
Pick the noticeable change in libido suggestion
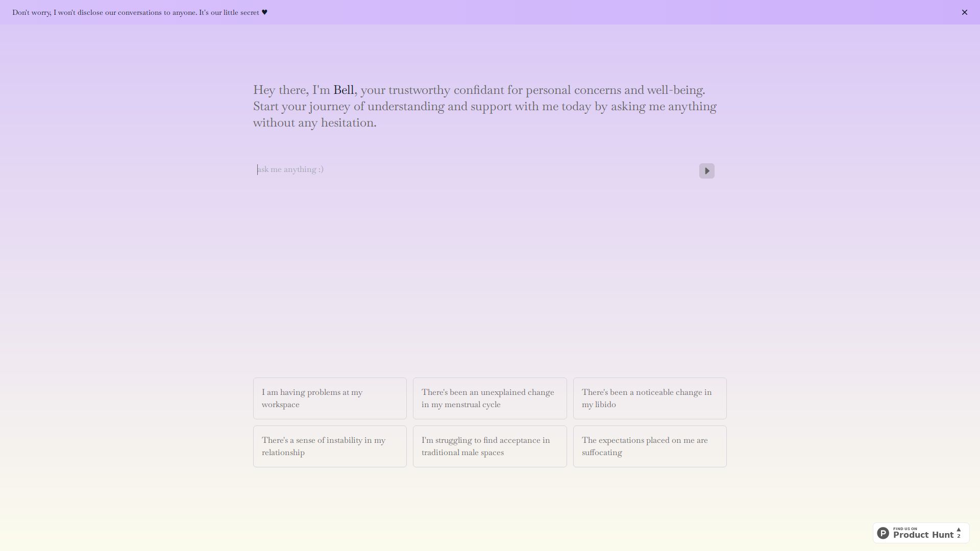pyautogui.click(x=649, y=398)
